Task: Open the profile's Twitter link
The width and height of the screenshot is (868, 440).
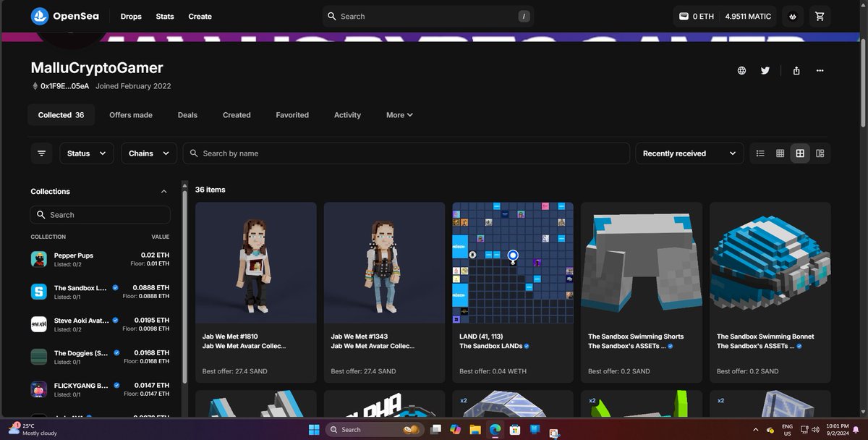Action: 765,70
